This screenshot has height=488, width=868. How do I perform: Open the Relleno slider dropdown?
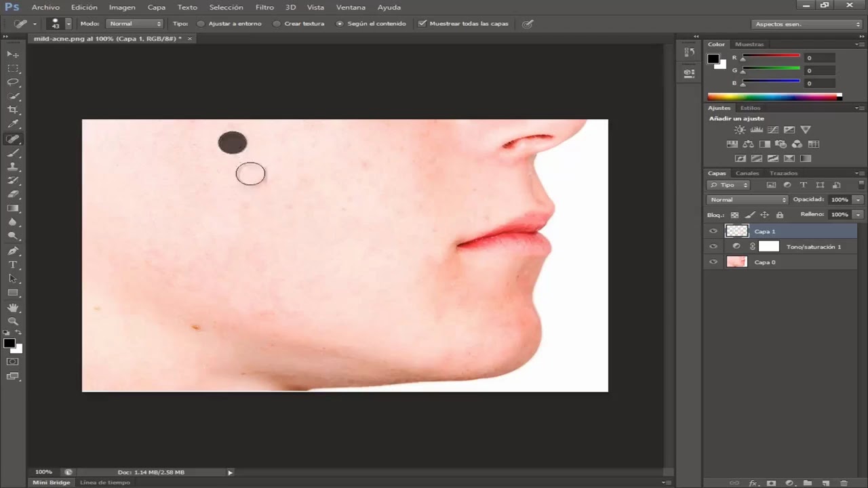click(x=859, y=214)
